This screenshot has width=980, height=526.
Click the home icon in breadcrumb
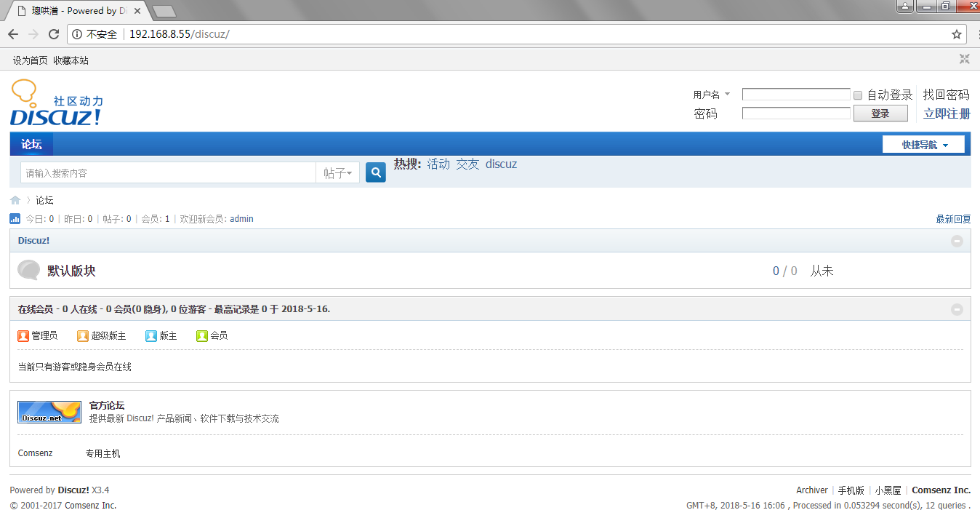point(15,200)
